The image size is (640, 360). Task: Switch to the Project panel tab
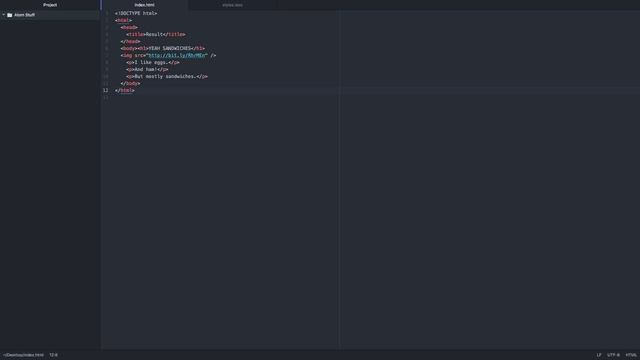pyautogui.click(x=50, y=5)
